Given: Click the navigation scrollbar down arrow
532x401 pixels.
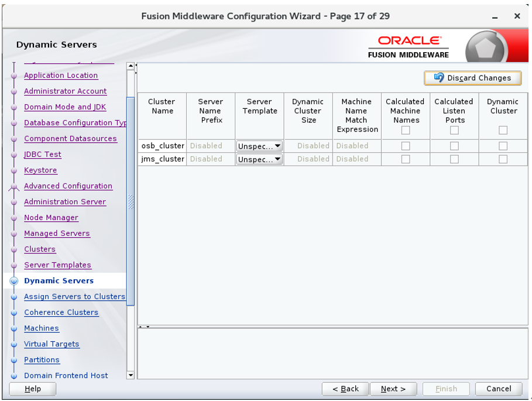Looking at the screenshot, I should (131, 375).
